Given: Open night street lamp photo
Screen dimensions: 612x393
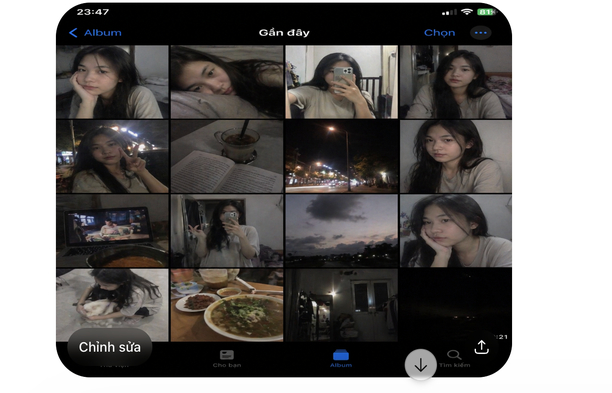Looking at the screenshot, I should point(342,156).
